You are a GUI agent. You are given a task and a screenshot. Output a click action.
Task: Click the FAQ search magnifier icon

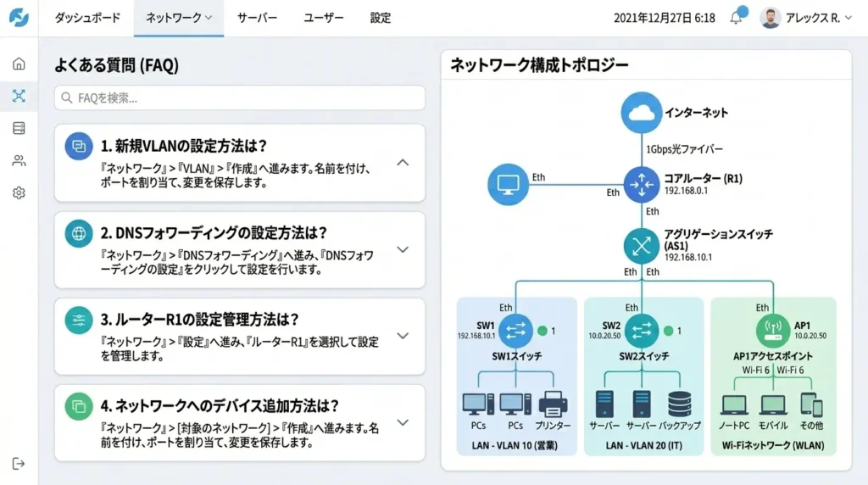pyautogui.click(x=67, y=98)
